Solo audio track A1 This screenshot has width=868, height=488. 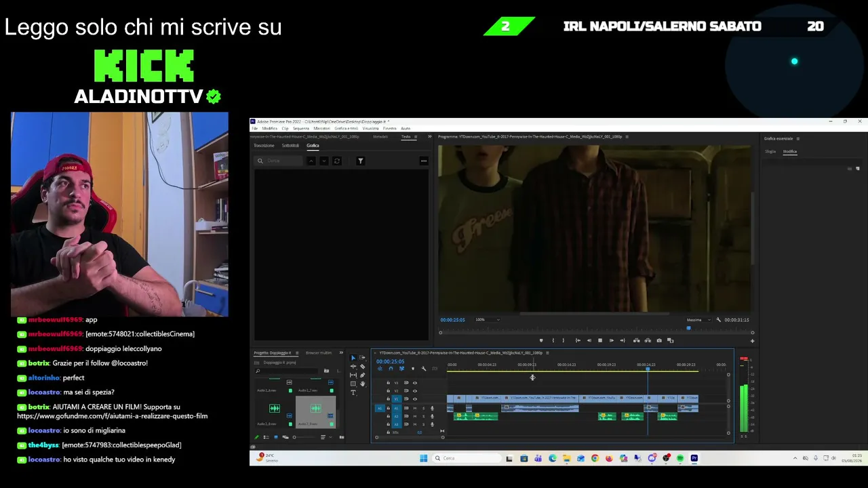pyautogui.click(x=423, y=408)
